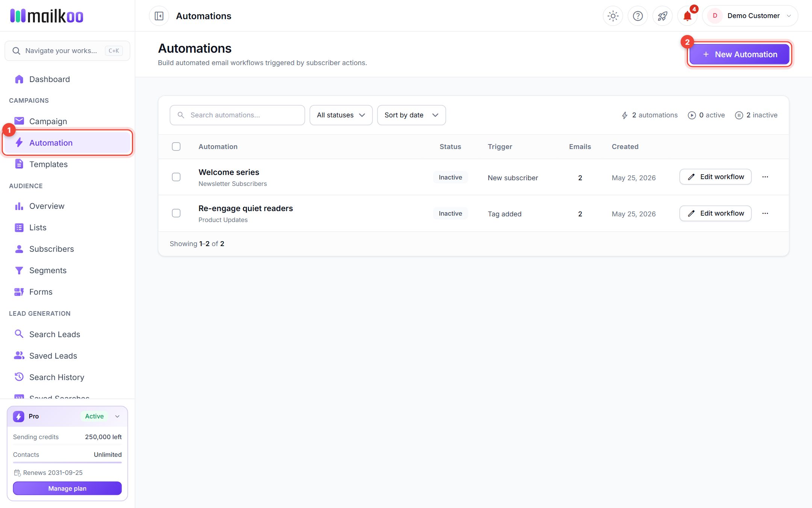Click the Navigate your workspace search box

67,51
